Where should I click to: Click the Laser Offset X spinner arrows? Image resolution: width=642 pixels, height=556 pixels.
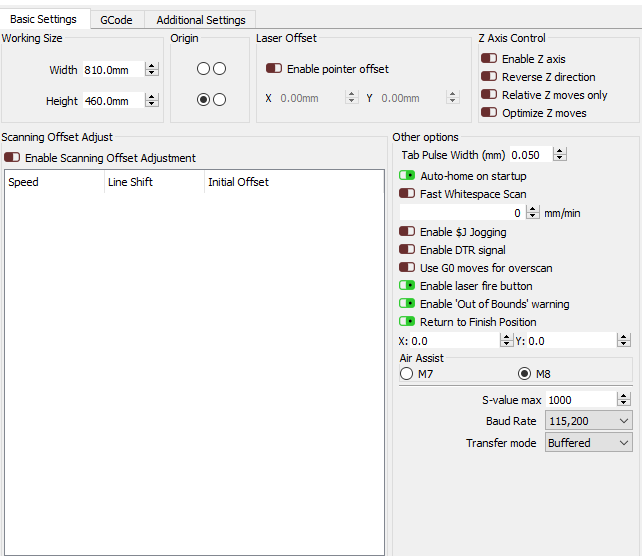[351, 98]
